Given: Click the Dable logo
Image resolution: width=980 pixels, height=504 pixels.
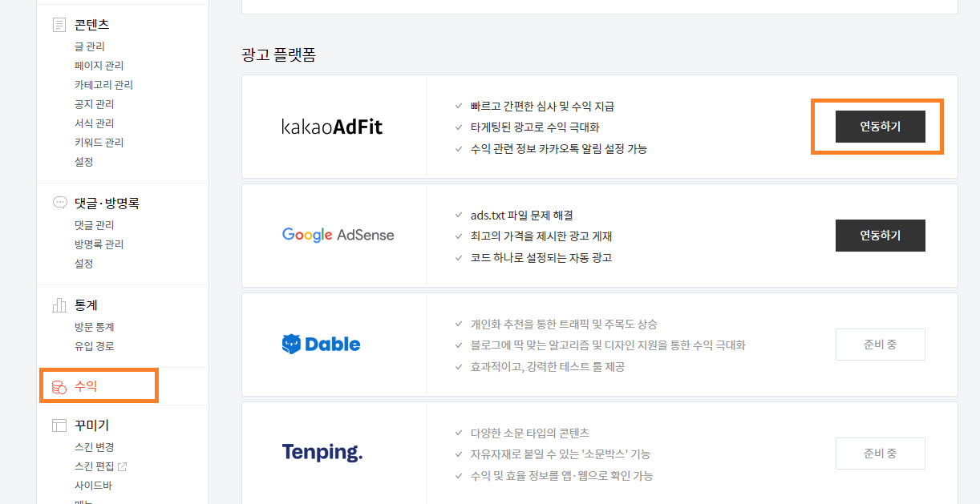Looking at the screenshot, I should click(321, 345).
